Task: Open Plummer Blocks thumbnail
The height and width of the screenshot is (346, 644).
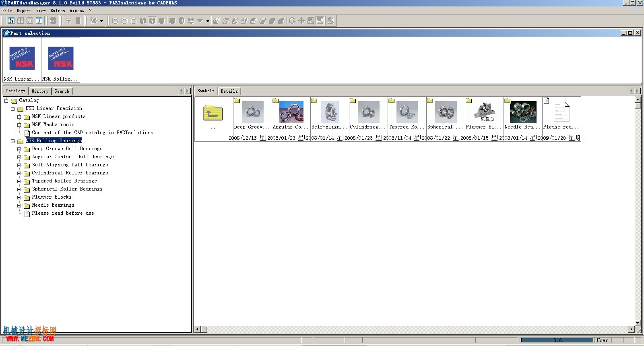Action: [x=484, y=112]
